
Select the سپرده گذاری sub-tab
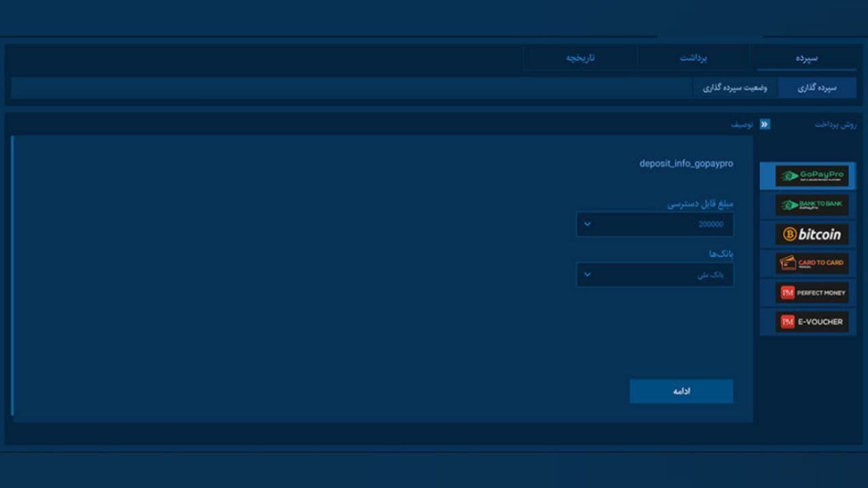click(x=816, y=88)
